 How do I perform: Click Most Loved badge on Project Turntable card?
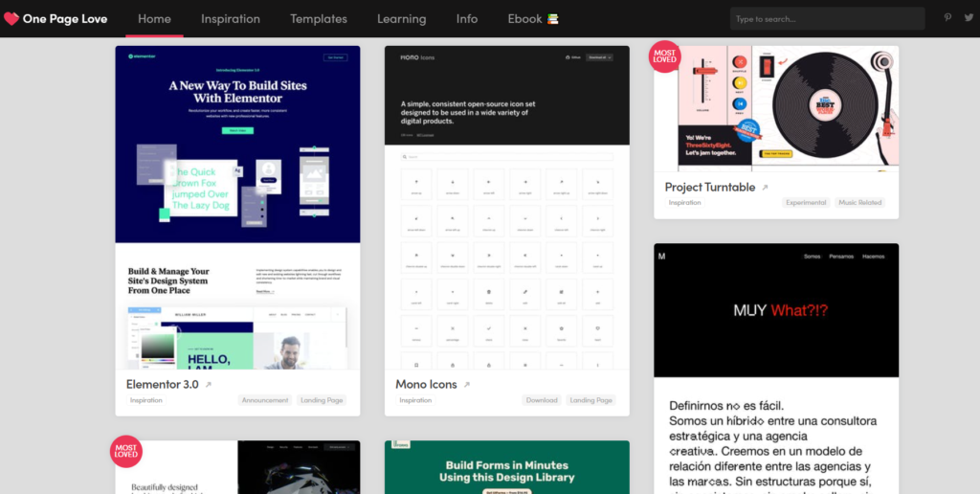tap(664, 56)
